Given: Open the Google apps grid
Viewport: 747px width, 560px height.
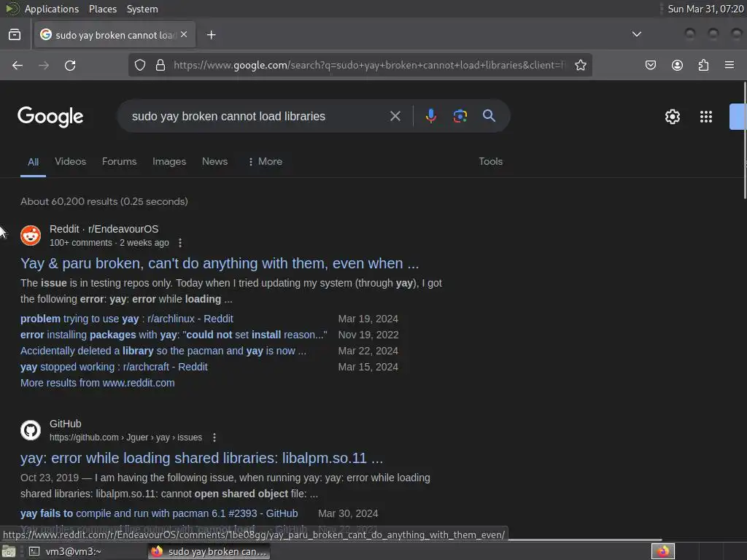Looking at the screenshot, I should tap(705, 117).
